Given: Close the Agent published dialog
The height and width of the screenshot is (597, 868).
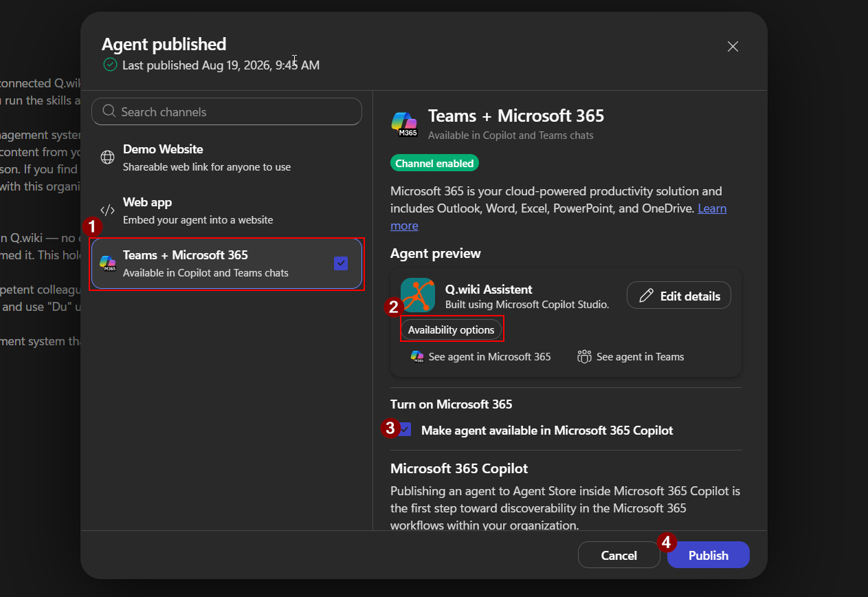Looking at the screenshot, I should pyautogui.click(x=733, y=47).
